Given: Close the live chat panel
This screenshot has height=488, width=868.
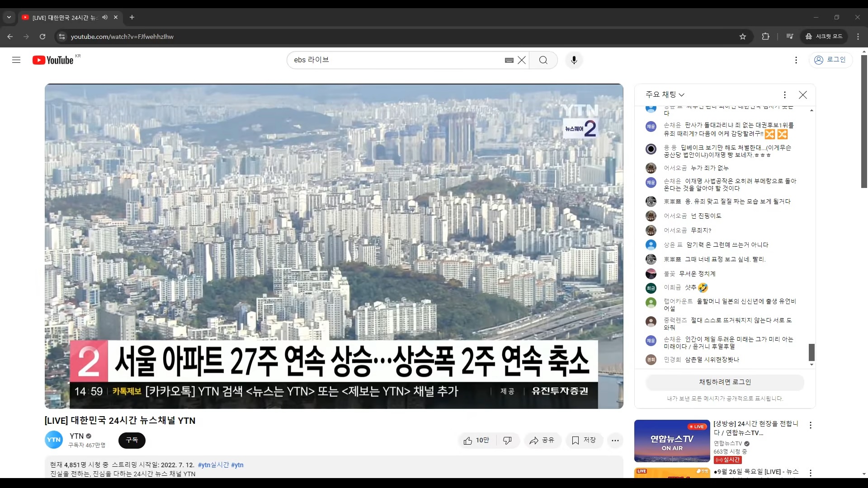Looking at the screenshot, I should coord(803,95).
